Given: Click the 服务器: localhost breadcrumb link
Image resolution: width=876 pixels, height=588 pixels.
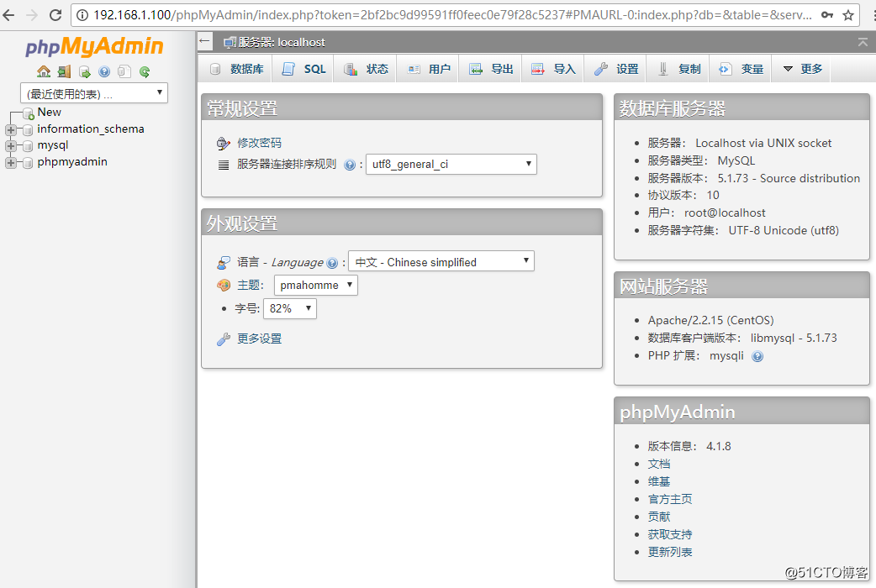Looking at the screenshot, I should pyautogui.click(x=282, y=43).
